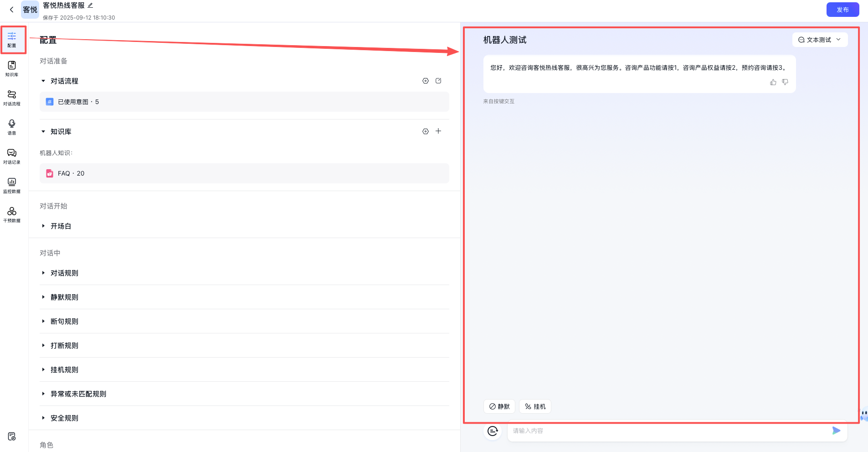Select the 配置 tab in sidebar
This screenshot has height=452, width=868.
click(x=12, y=40)
